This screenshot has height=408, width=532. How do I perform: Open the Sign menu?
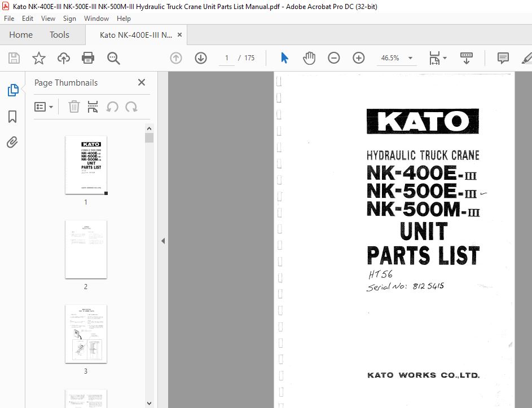click(69, 18)
